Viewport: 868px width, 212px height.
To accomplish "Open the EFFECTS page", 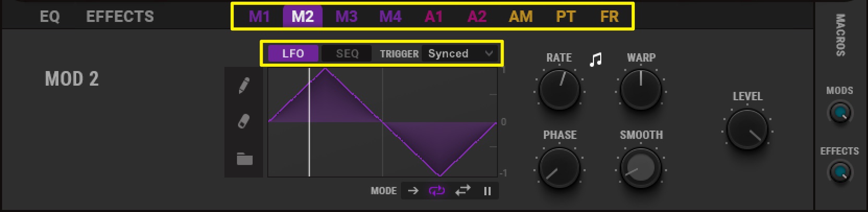I will tap(120, 17).
